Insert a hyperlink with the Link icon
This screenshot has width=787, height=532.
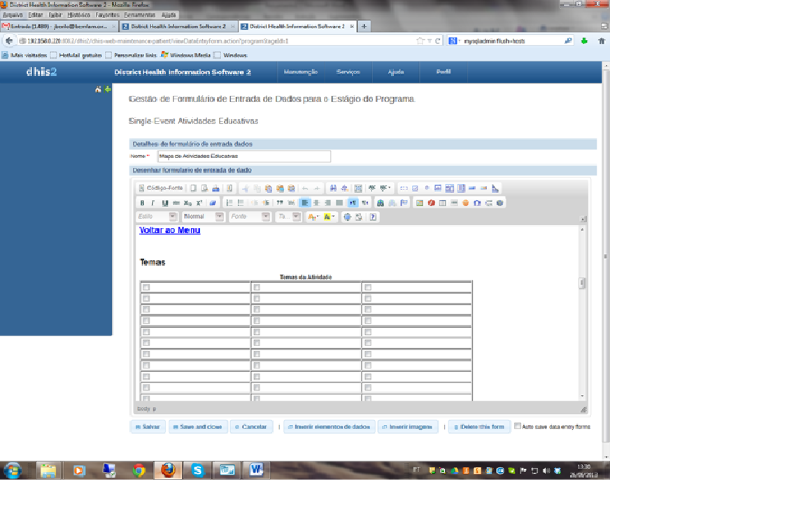(x=381, y=203)
